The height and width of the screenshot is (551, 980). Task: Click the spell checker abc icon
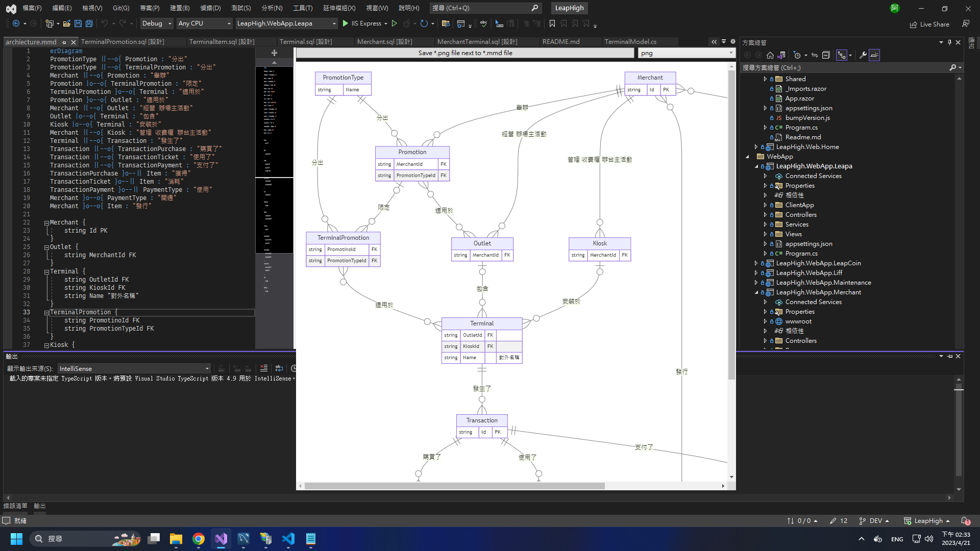point(483,23)
